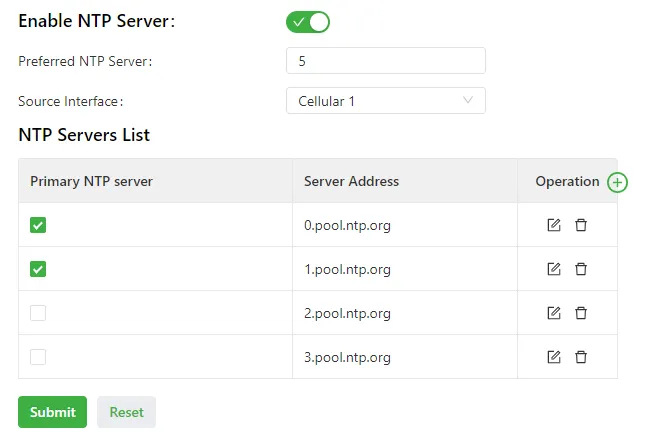The height and width of the screenshot is (438, 650).
Task: Click the Enable NTP Server label
Action: [97, 21]
